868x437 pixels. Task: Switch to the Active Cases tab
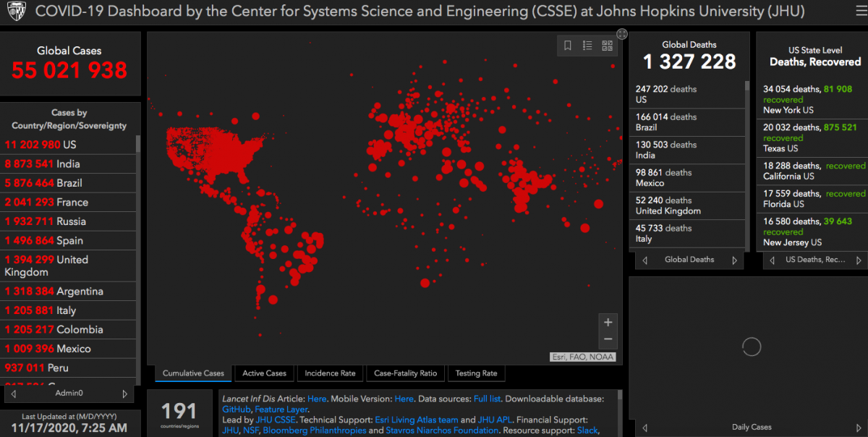coord(264,373)
